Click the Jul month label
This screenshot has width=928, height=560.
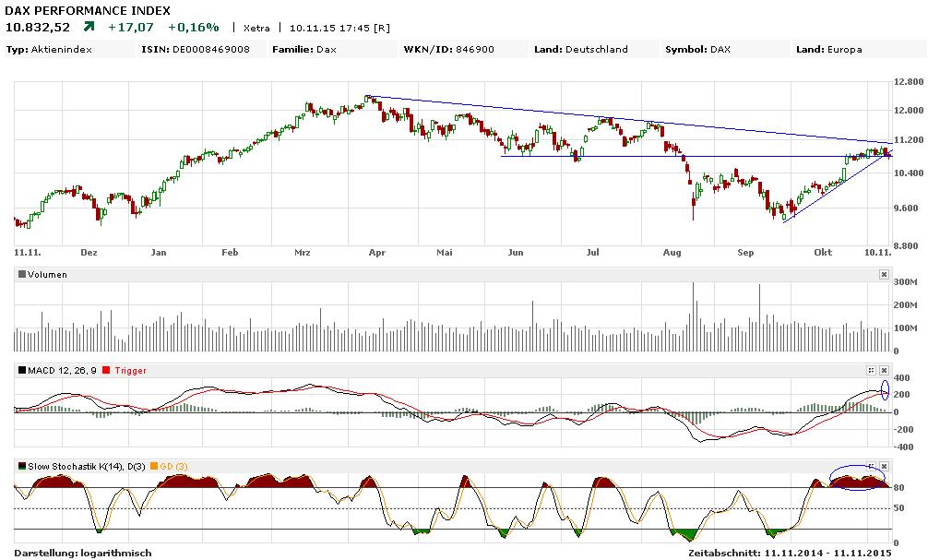click(x=592, y=252)
